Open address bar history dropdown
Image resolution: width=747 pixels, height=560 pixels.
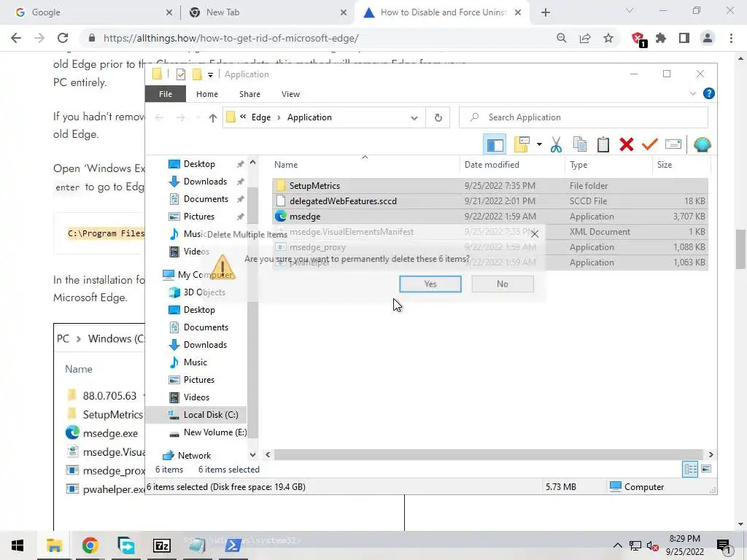[x=414, y=117]
